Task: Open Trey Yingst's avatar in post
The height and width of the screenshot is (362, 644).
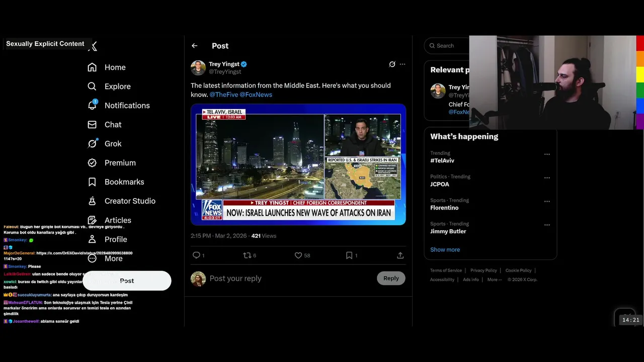Action: [x=198, y=68]
